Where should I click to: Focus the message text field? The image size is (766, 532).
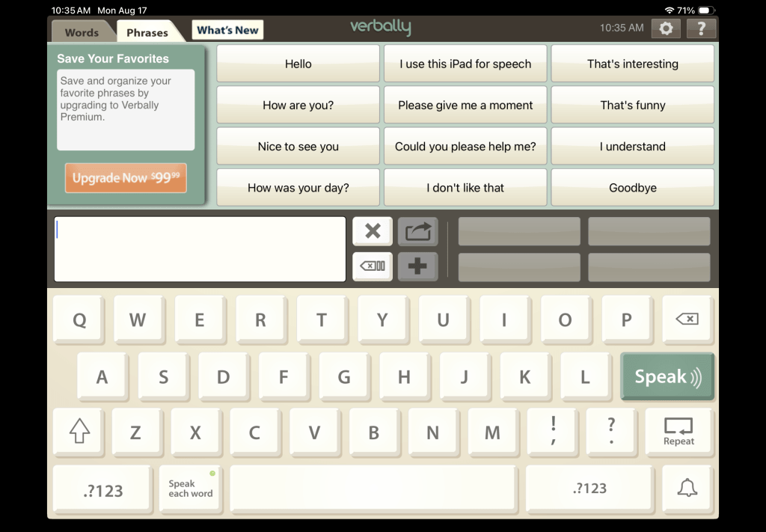[200, 249]
